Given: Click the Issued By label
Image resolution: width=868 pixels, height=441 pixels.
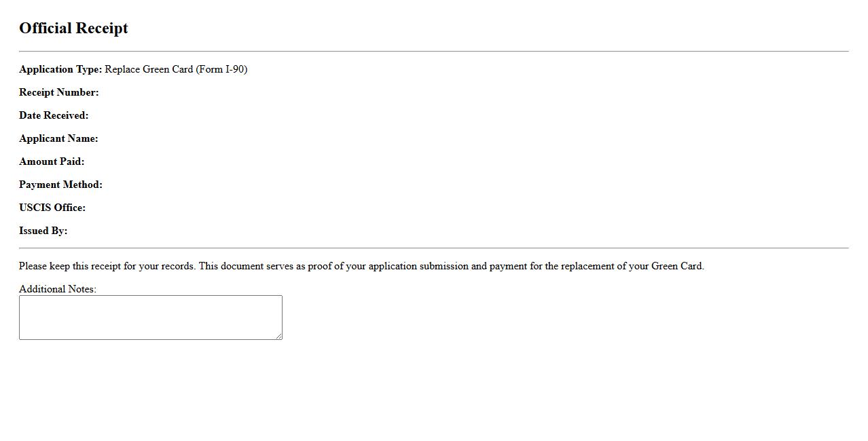Looking at the screenshot, I should (43, 231).
